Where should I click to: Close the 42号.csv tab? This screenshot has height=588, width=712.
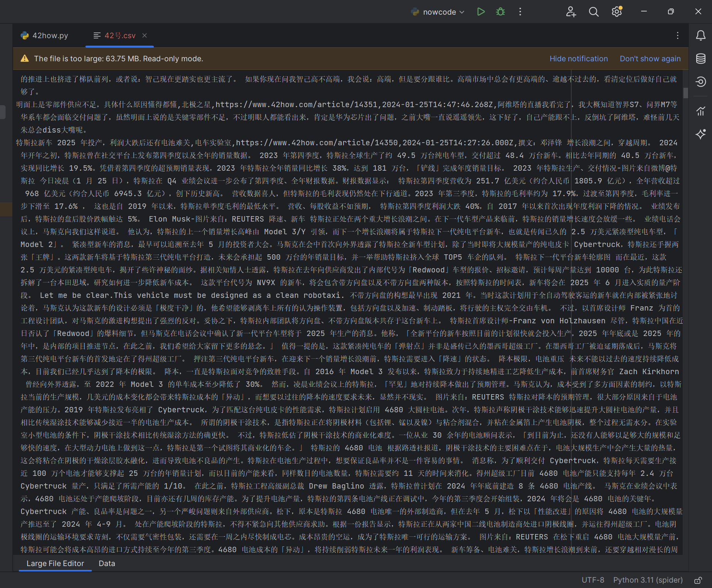(x=145, y=35)
